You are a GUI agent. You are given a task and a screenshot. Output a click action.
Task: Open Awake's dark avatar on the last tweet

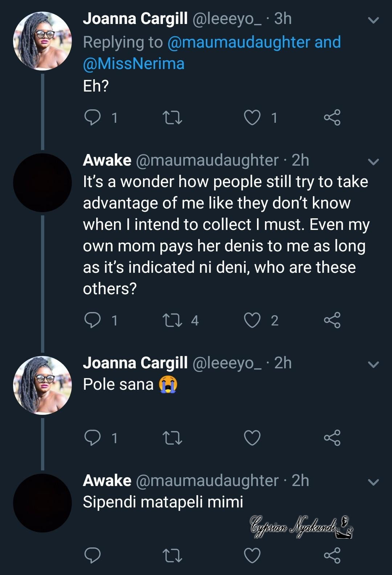42,503
